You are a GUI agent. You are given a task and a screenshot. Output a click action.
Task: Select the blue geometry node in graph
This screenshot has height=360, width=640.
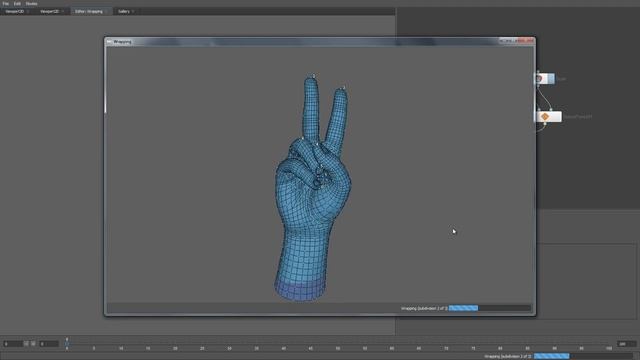[x=546, y=78]
